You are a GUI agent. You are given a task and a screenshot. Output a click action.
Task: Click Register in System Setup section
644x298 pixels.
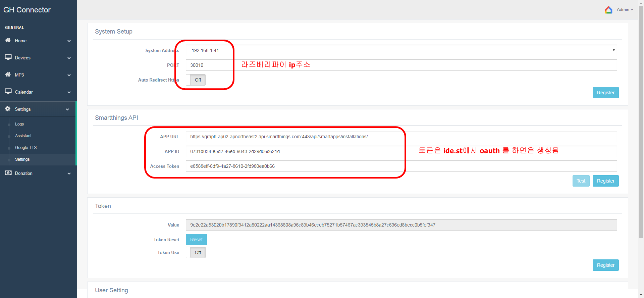tap(605, 93)
